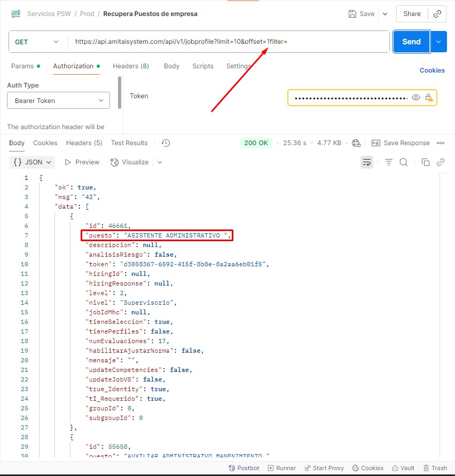Image resolution: width=455 pixels, height=476 pixels.
Task: Open the GET method dropdown
Action: 37,42
